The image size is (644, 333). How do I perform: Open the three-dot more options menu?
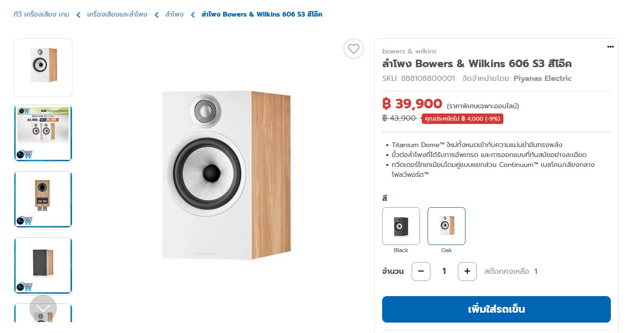[610, 46]
